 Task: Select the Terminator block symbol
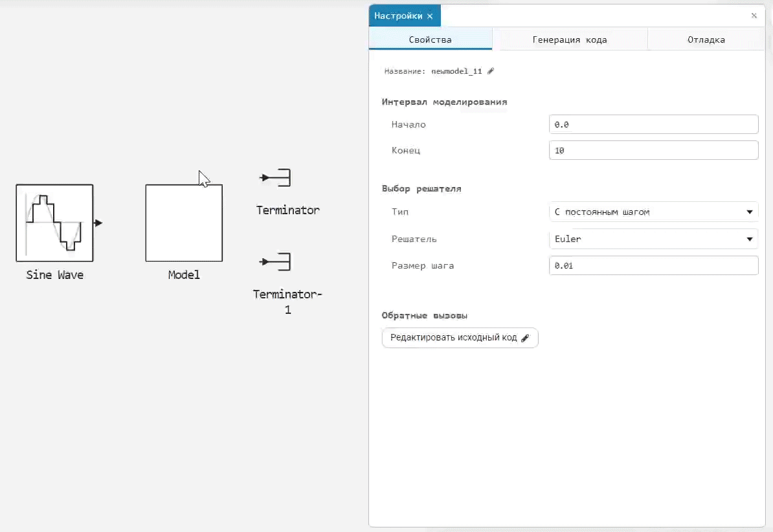click(x=276, y=177)
